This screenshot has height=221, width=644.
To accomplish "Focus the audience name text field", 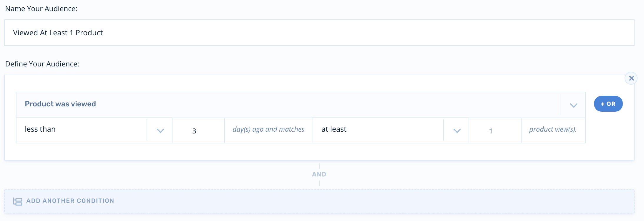I will coord(319,33).
